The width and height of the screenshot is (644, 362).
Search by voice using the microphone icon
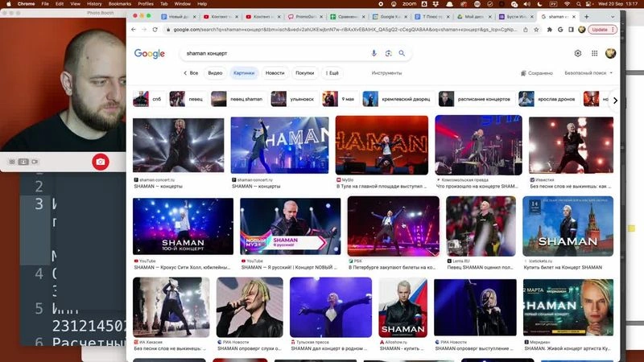[x=374, y=53]
